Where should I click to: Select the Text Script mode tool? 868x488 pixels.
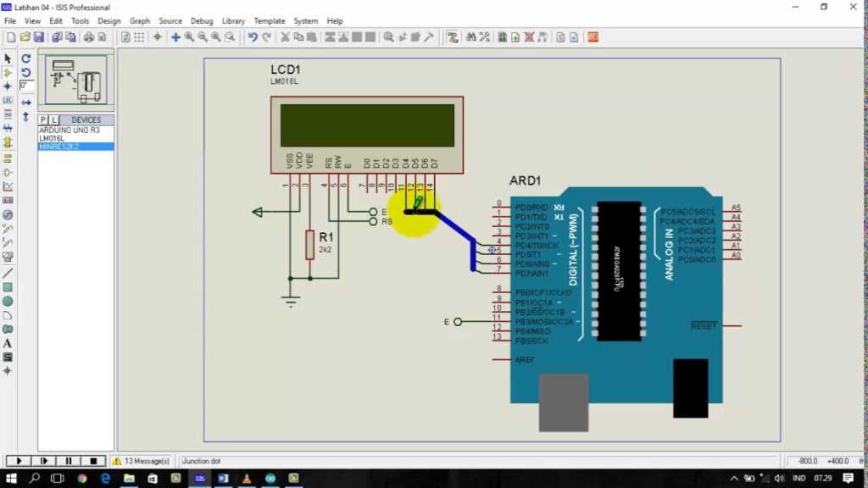[8, 114]
